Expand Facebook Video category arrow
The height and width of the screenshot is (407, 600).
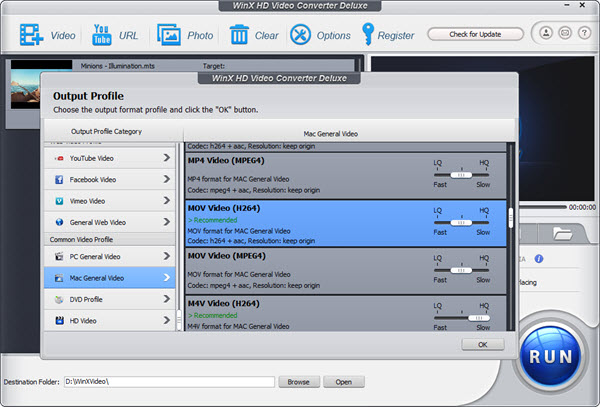[166, 179]
